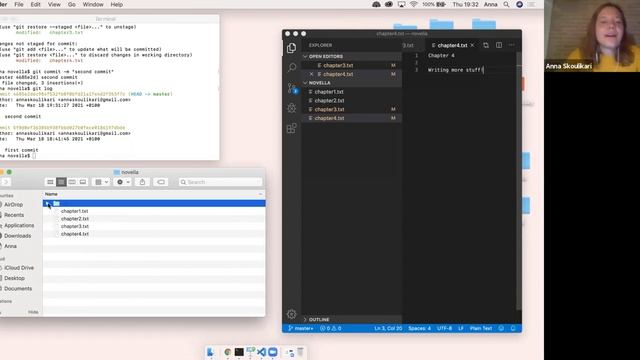Image resolution: width=640 pixels, height=360 pixels.
Task: Open the Window menu
Action: tap(93, 4)
